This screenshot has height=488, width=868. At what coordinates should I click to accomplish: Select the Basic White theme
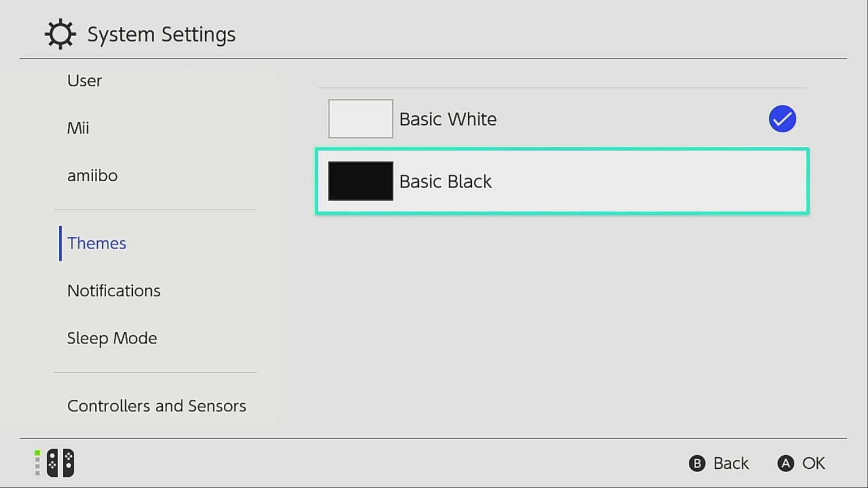click(562, 119)
